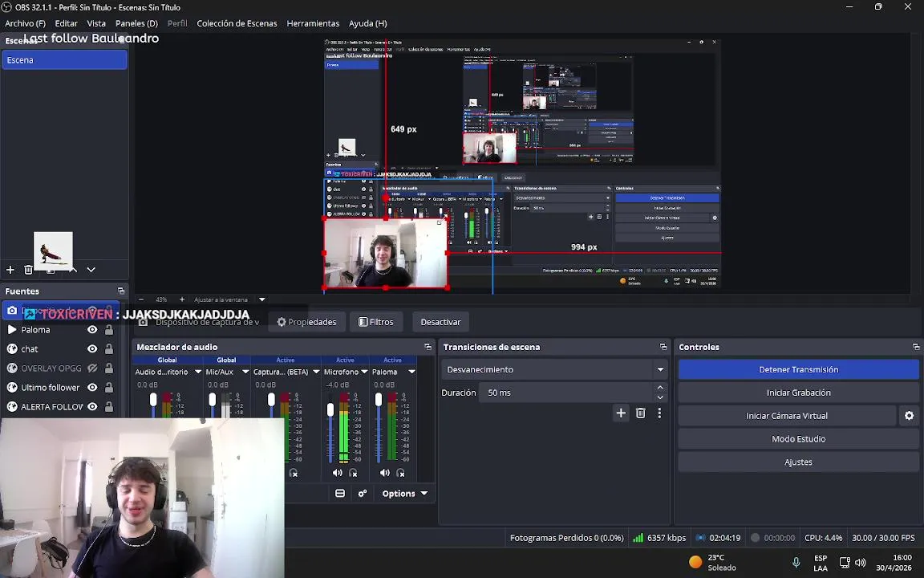Open weather widget in taskbar
The width and height of the screenshot is (924, 578).
pyautogui.click(x=713, y=562)
